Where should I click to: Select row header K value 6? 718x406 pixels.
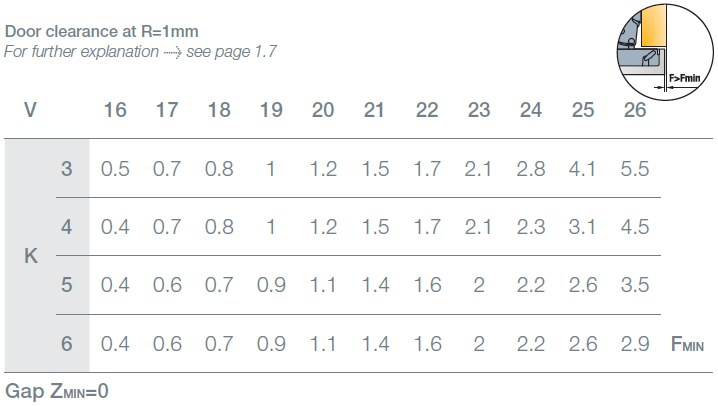coord(67,345)
